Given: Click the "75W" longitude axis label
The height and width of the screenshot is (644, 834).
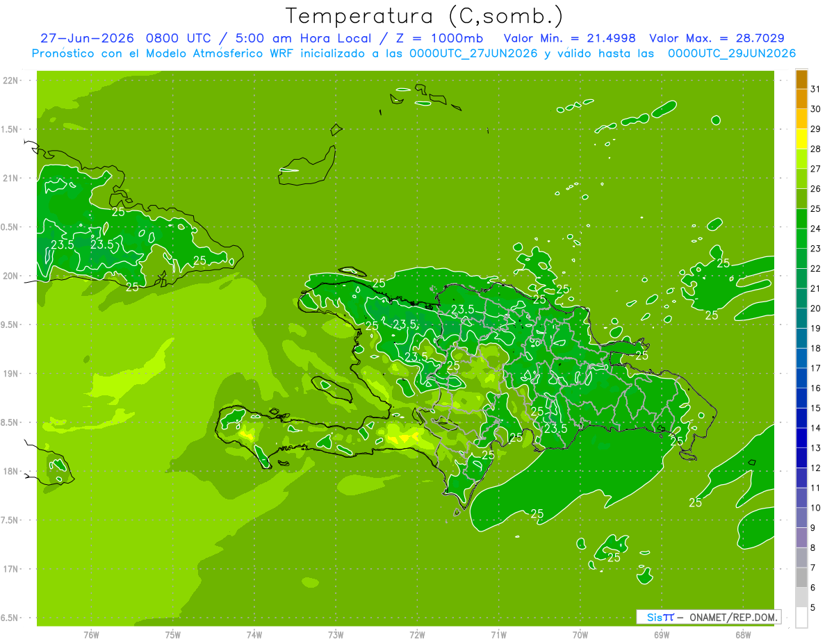Looking at the screenshot, I should coord(173,634).
